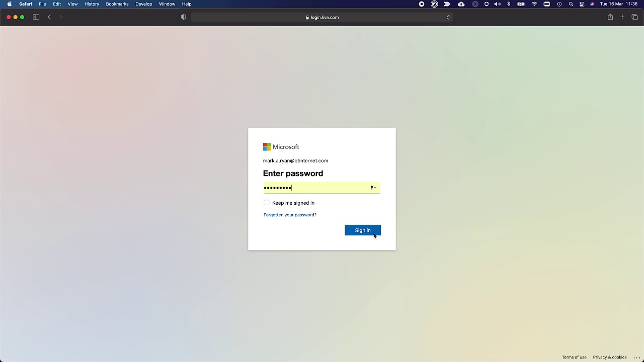Open the File menu
644x362 pixels.
[x=43, y=4]
